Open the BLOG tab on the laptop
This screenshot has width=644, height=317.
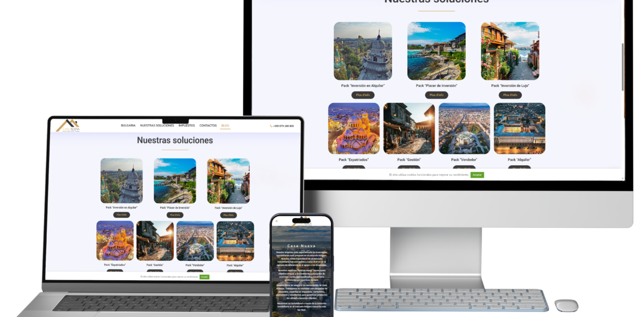[225, 125]
